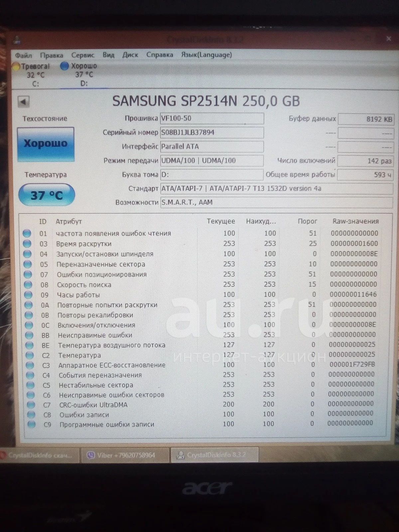Select the Запуски/остановки шпинделя row
Screen dimensions: 399x532
201,254
